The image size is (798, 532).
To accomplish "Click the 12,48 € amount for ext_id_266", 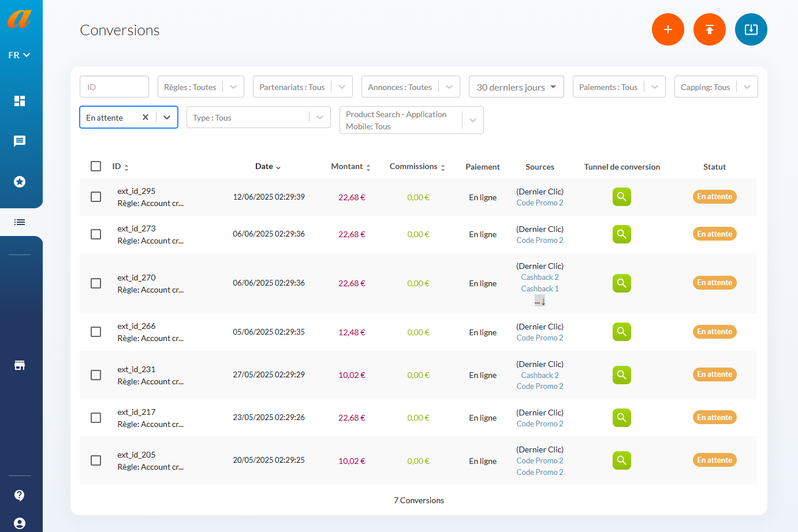I will [x=352, y=332].
